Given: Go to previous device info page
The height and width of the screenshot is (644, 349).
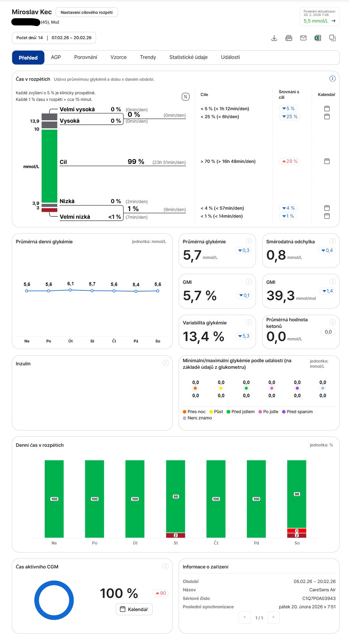Looking at the screenshot, I should (x=244, y=617).
